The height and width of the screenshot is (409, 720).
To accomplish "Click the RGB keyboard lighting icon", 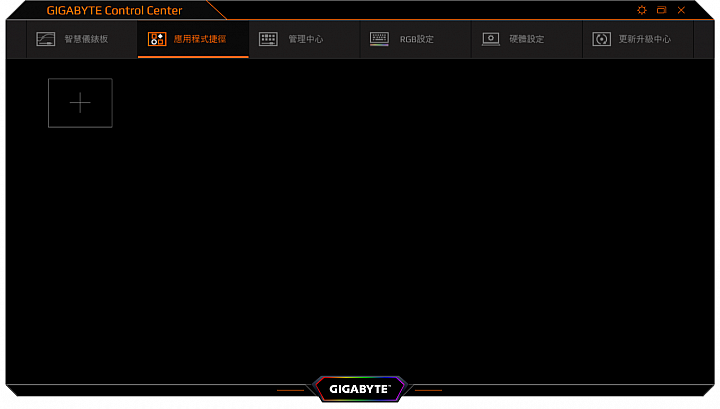I will click(x=379, y=39).
